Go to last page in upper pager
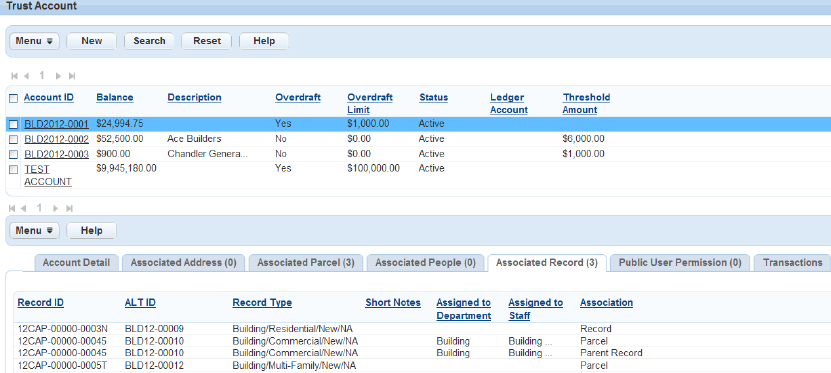 click(x=72, y=76)
